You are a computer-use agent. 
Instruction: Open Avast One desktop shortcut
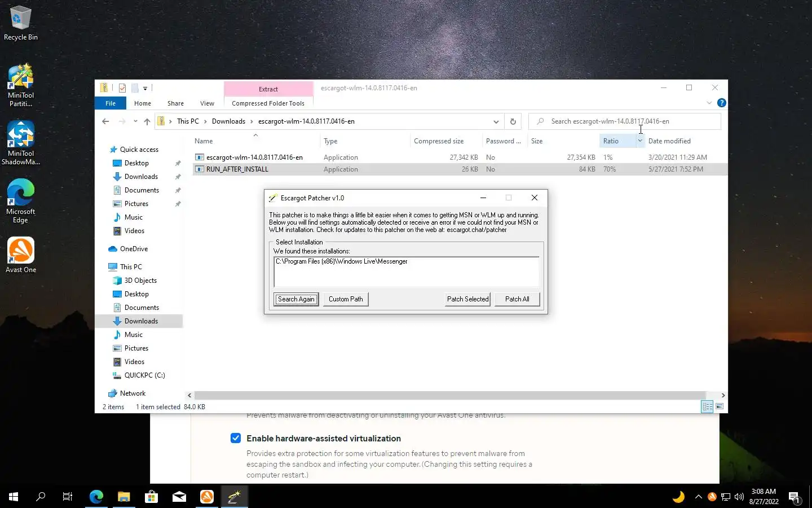tap(21, 255)
